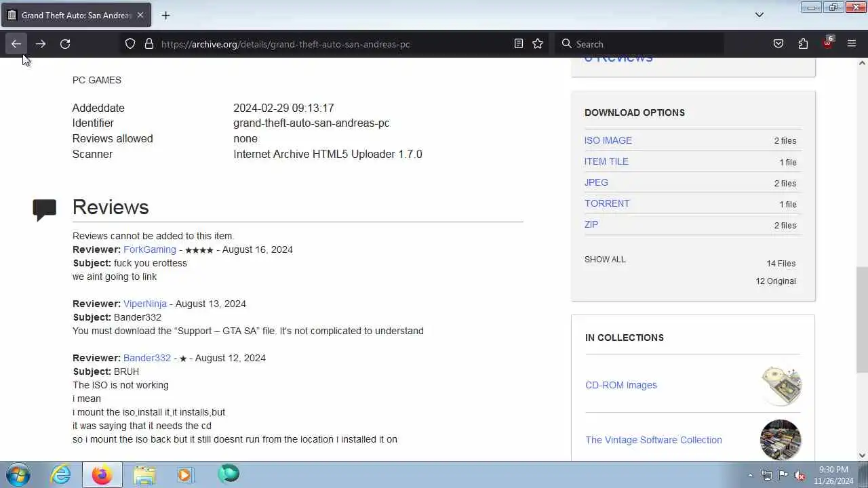Click Firefox icon in taskbar
868x488 pixels.
click(102, 474)
